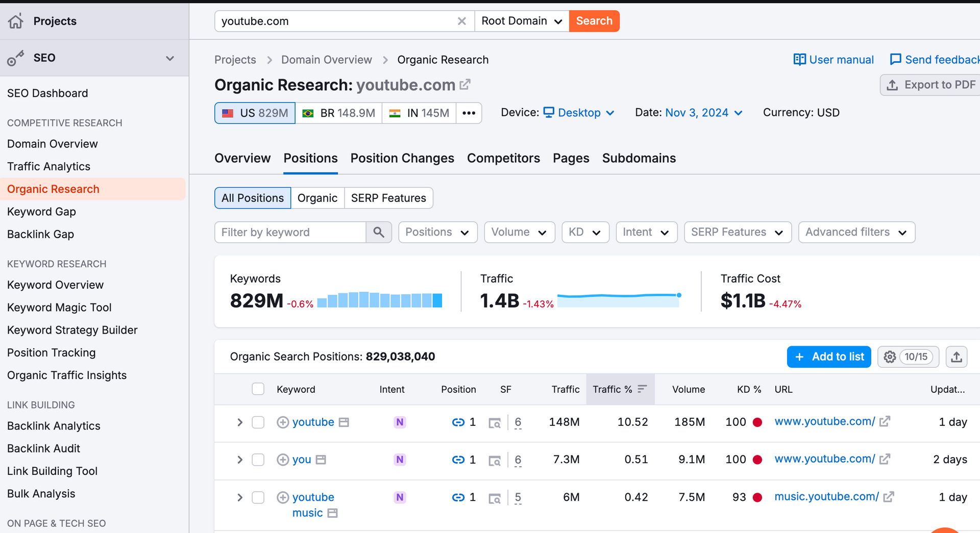Click the SEO key icon in sidebar
Image resolution: width=980 pixels, height=533 pixels.
click(16, 58)
